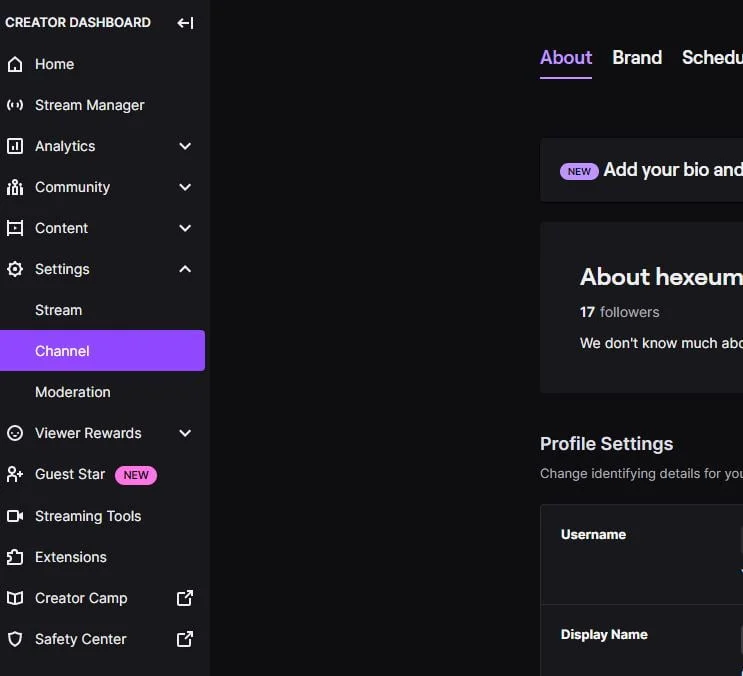The width and height of the screenshot is (743, 676).
Task: Collapse the Settings chevron
Action: tap(185, 269)
